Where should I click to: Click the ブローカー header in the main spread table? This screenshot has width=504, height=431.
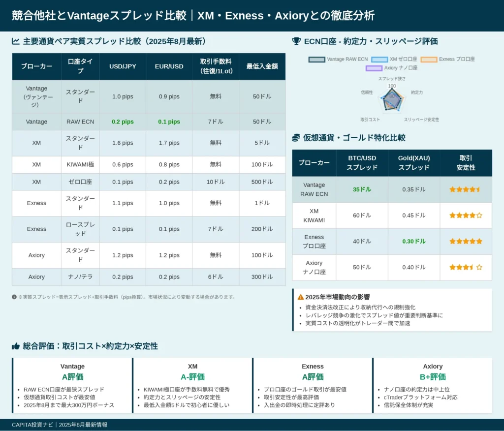(36, 66)
